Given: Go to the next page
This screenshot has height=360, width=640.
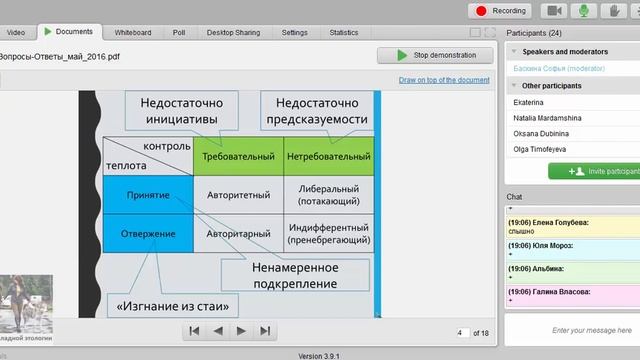Looking at the screenshot, I should [x=241, y=331].
